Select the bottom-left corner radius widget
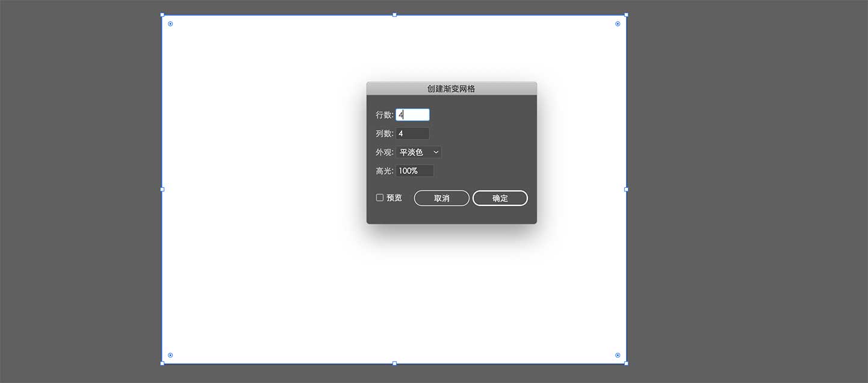Screen dimensions: 868x383 170,355
